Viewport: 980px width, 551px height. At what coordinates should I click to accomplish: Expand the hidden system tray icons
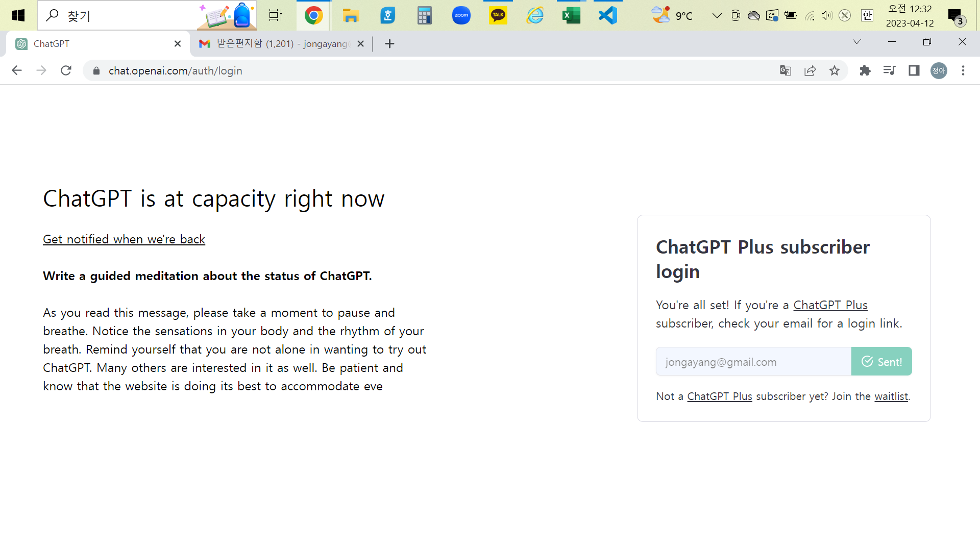(x=717, y=15)
